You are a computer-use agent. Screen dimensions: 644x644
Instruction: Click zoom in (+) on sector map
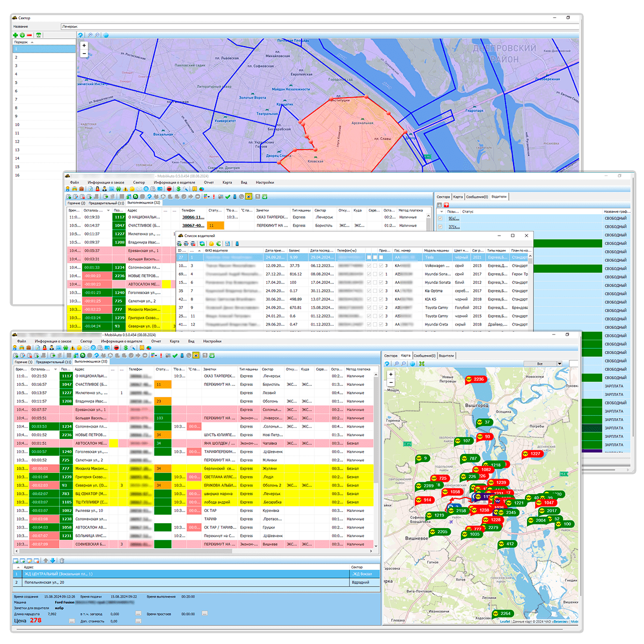coord(84,46)
